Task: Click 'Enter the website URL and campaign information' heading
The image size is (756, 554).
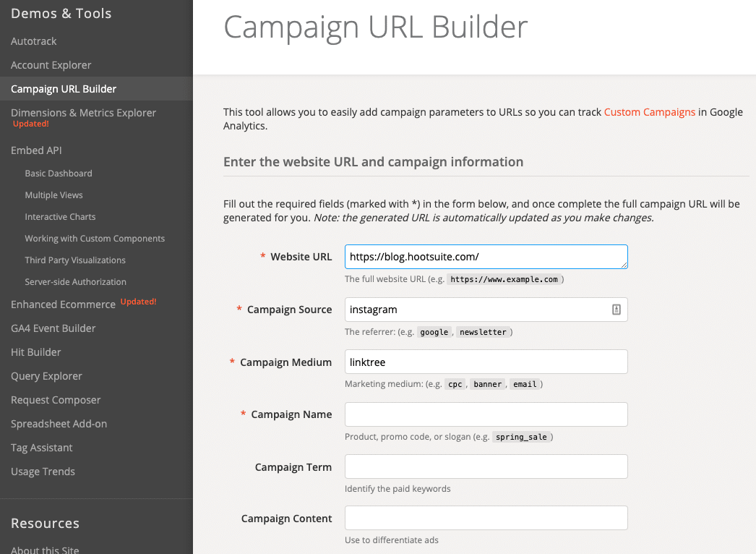Action: pos(373,162)
